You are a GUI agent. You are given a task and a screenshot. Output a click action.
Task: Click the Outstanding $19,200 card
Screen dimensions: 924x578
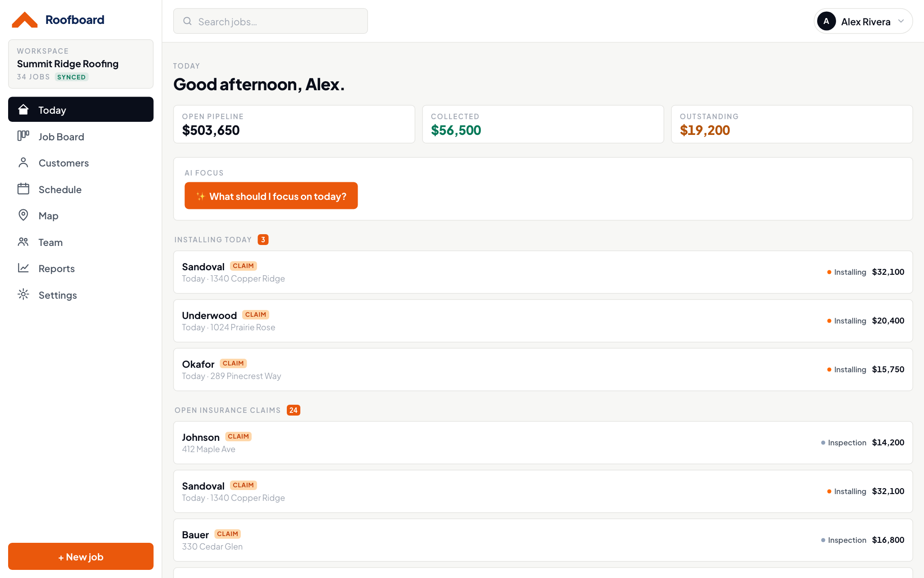(792, 124)
